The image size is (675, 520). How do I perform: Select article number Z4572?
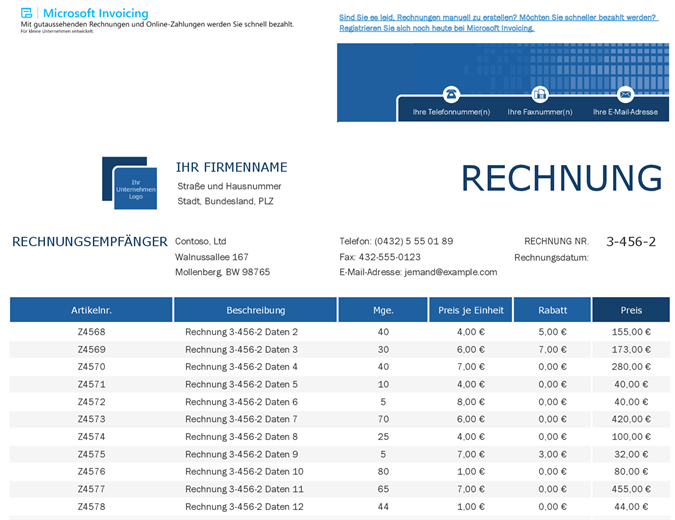pyautogui.click(x=91, y=402)
